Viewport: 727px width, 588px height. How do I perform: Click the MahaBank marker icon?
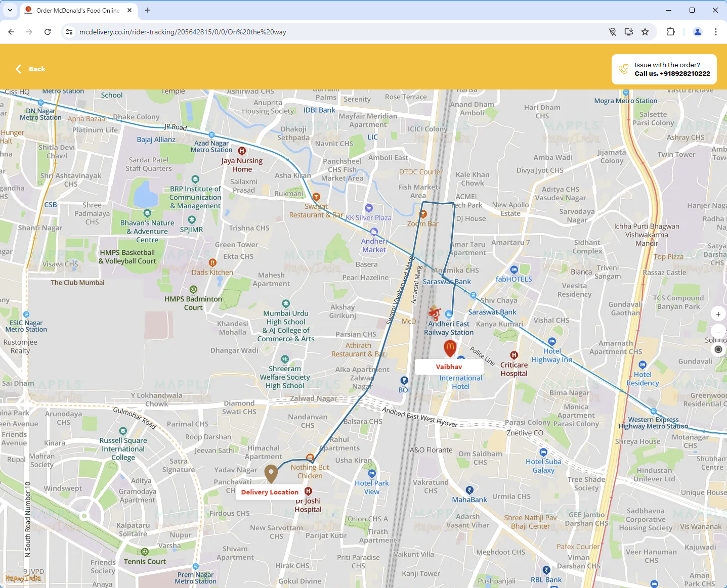(469, 490)
